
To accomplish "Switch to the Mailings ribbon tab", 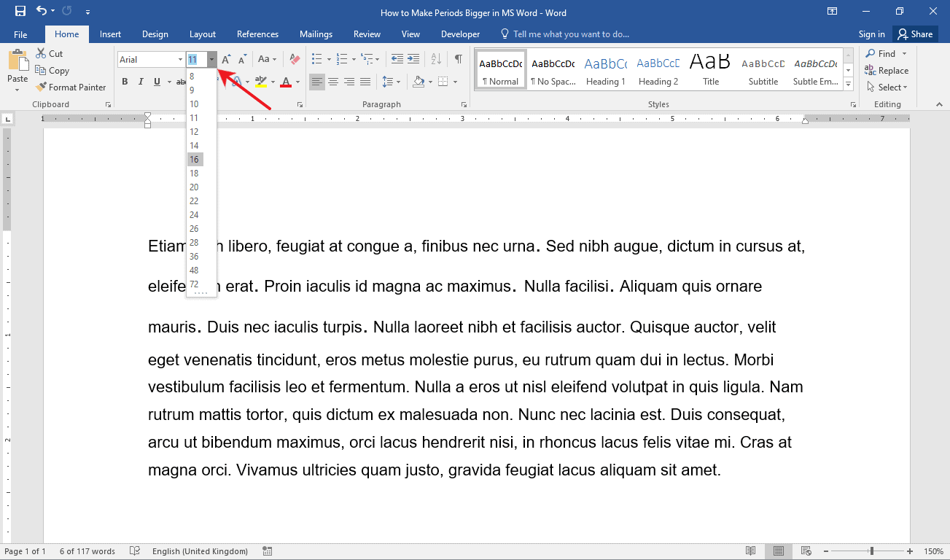I will tap(316, 34).
